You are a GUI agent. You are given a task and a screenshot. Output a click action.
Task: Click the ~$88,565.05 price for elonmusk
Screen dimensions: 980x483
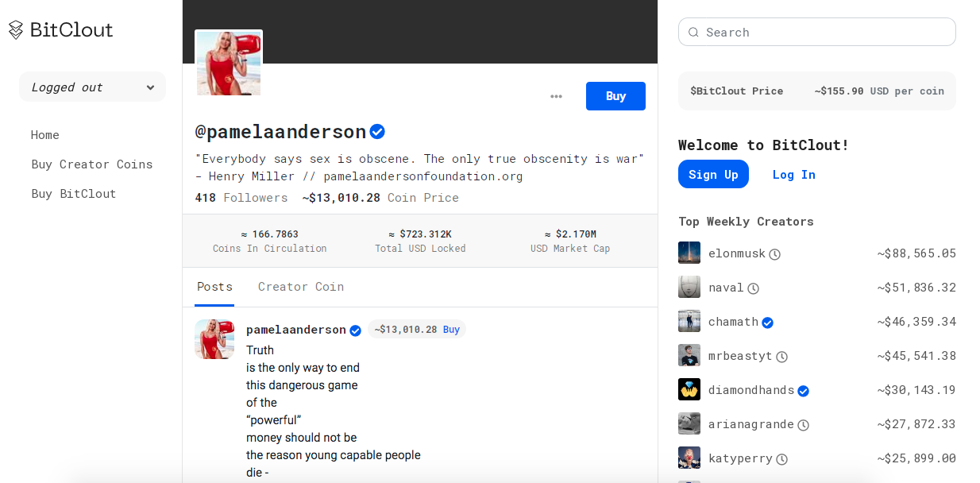tap(916, 254)
